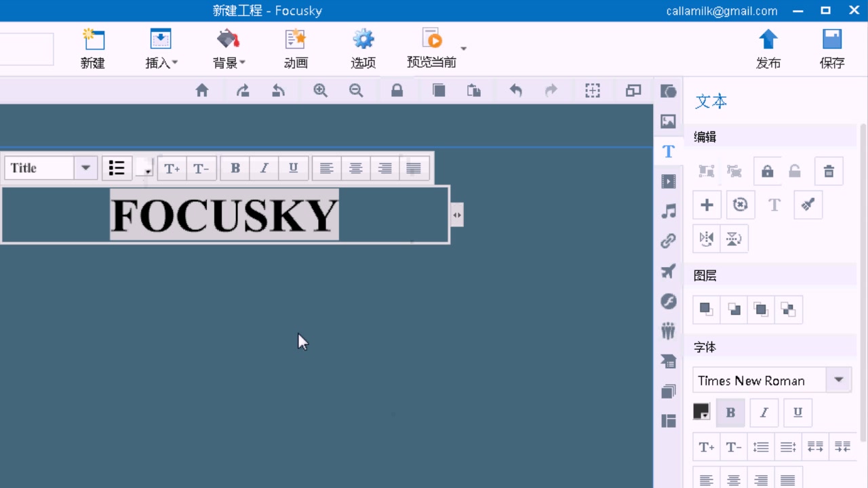
Task: Delete the selected text with the trash icon
Action: [x=829, y=171]
